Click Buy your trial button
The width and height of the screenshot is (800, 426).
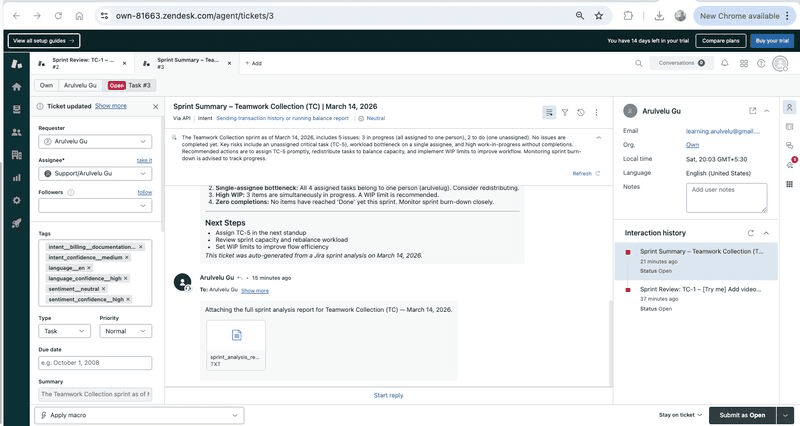coord(772,41)
